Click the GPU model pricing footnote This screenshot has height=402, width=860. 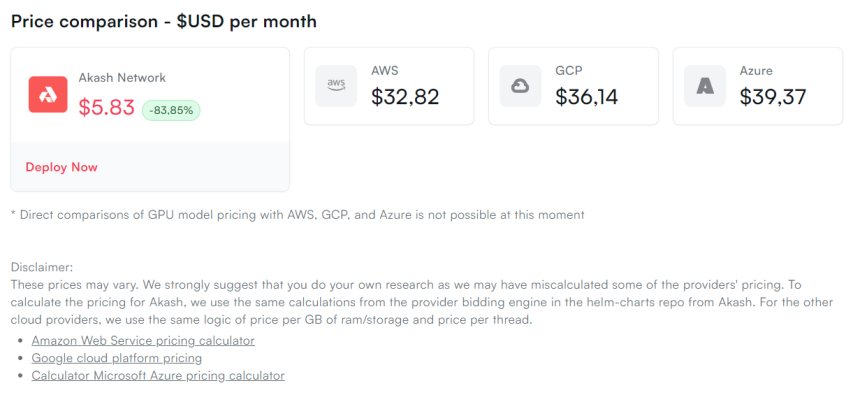point(297,214)
